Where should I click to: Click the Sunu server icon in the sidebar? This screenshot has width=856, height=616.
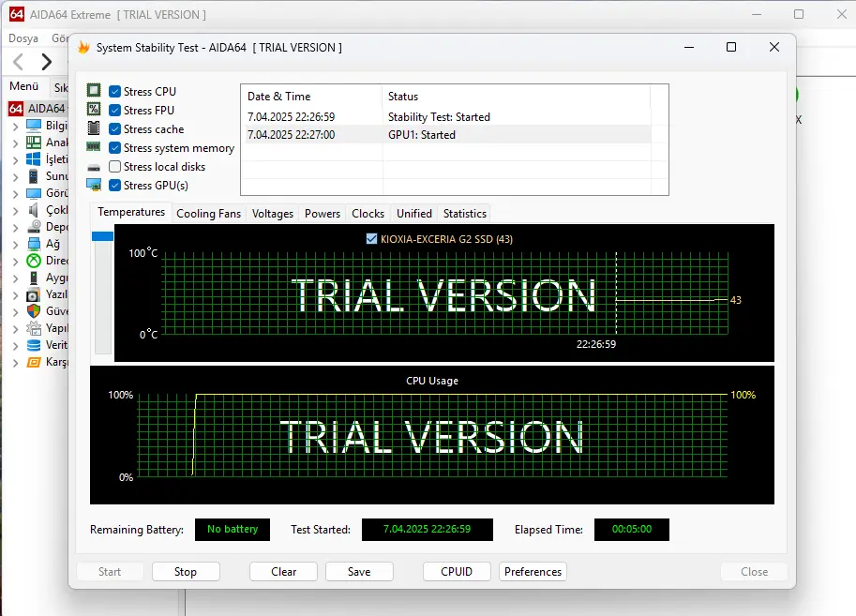pos(34,176)
